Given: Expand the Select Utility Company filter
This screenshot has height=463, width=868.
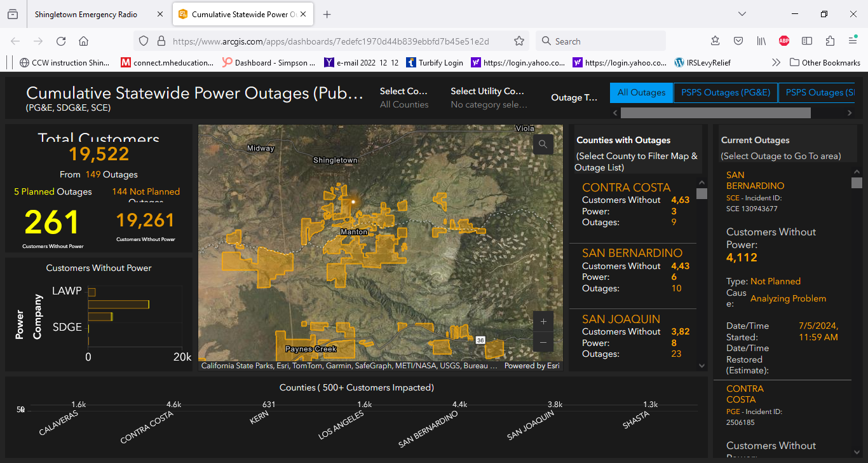Looking at the screenshot, I should tap(488, 98).
